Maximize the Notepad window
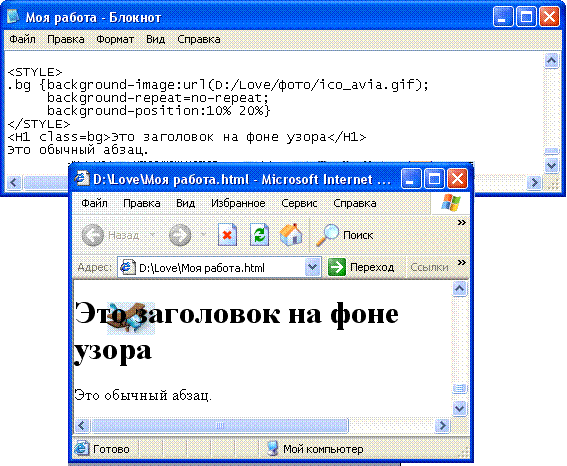Screen dimensions: 567x466 [526, 17]
